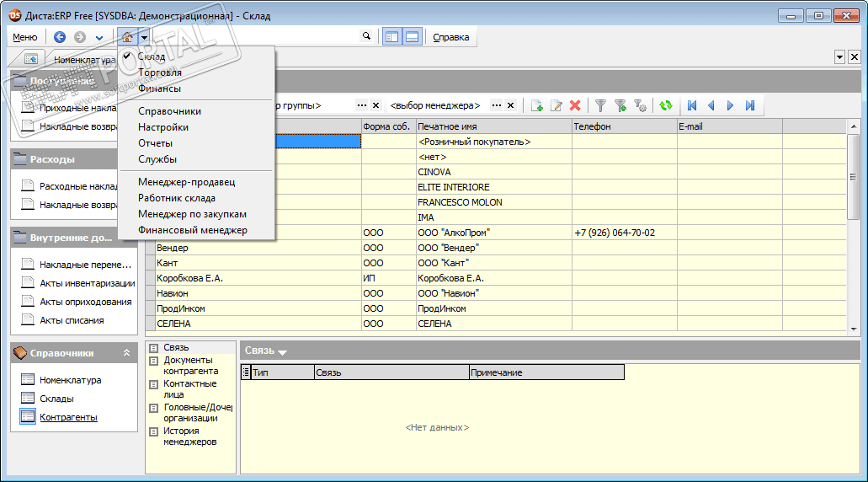The height and width of the screenshot is (482, 868).
Task: Open the Справка help button
Action: (x=451, y=37)
